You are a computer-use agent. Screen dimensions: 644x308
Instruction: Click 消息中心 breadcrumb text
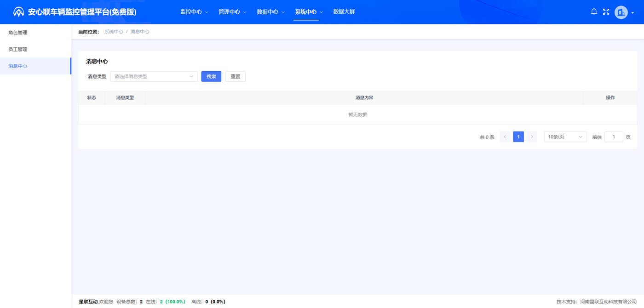pos(140,32)
